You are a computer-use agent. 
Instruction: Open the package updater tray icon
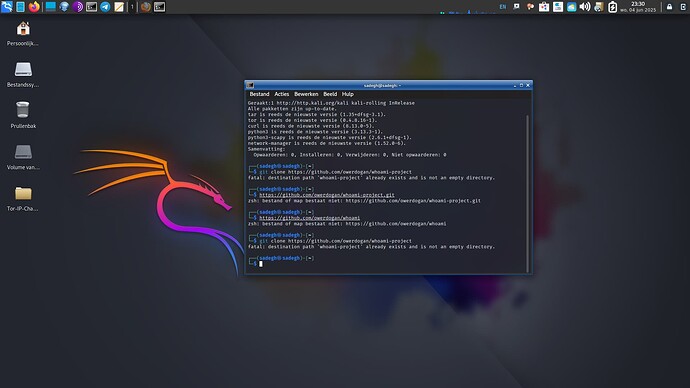click(x=598, y=7)
